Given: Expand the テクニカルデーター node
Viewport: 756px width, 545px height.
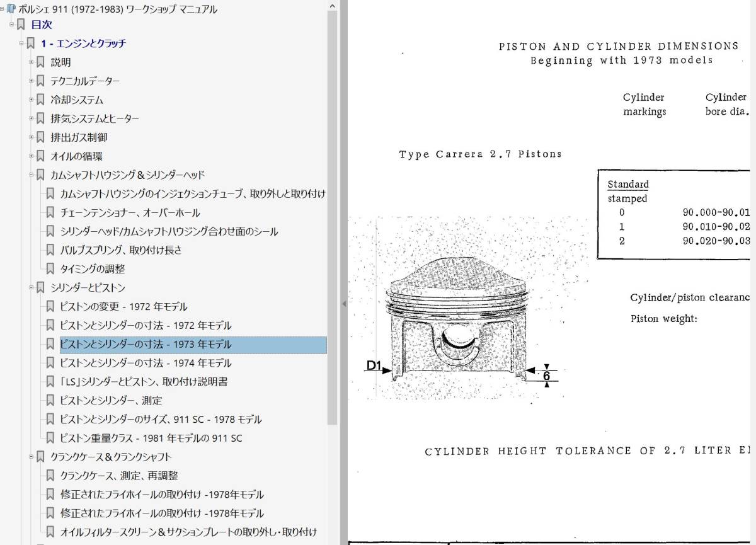Looking at the screenshot, I should point(31,81).
